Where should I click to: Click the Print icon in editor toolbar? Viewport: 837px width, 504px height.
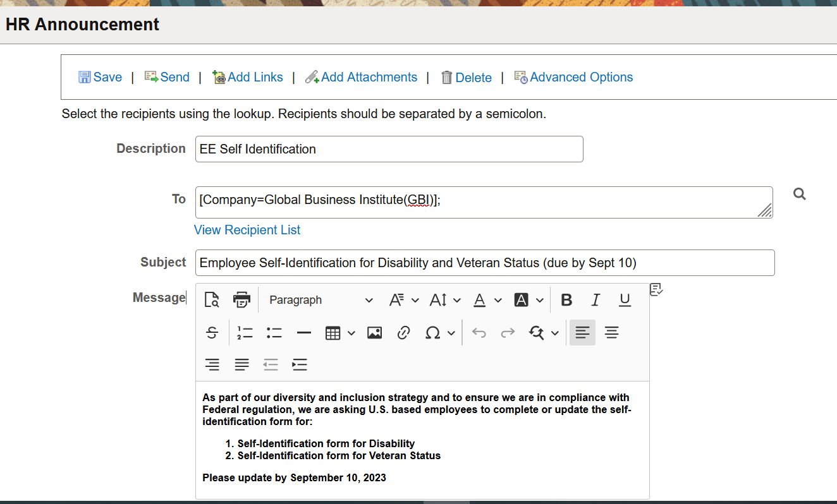pos(241,300)
